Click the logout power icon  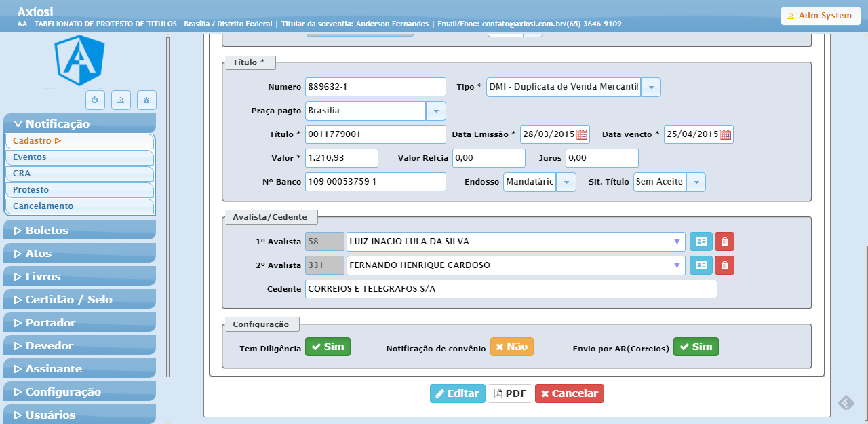pos(95,100)
